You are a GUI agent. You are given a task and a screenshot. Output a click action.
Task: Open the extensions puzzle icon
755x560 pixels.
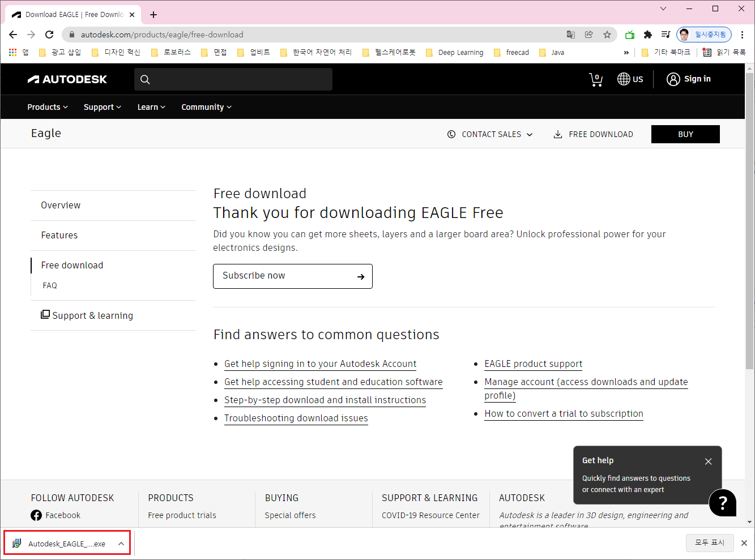(648, 35)
